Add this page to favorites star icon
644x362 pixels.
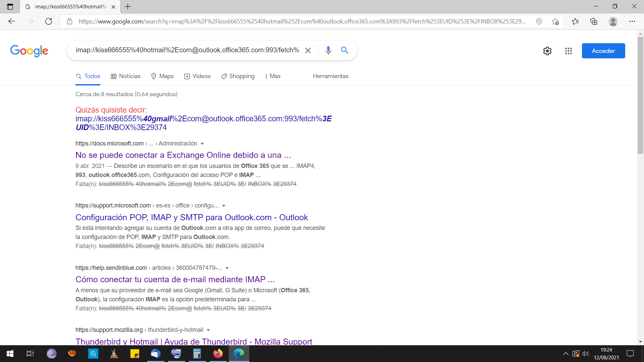click(555, 21)
